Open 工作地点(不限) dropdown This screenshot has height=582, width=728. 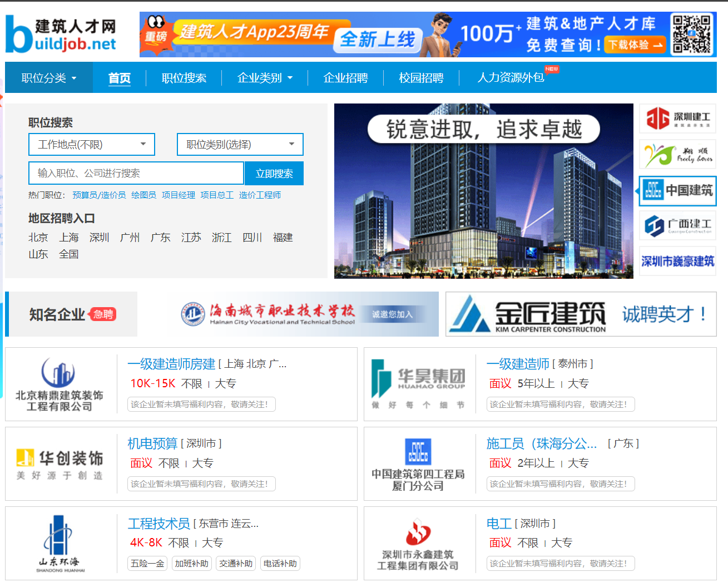92,145
